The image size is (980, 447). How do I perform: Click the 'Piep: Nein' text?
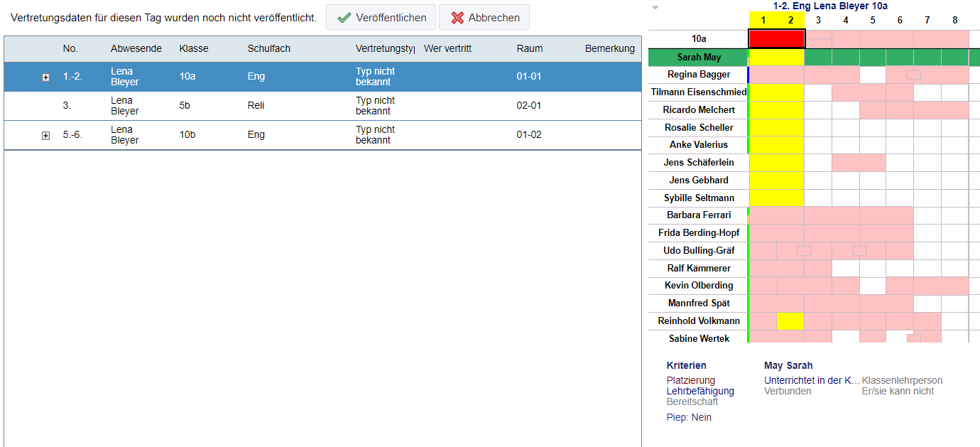coord(689,417)
